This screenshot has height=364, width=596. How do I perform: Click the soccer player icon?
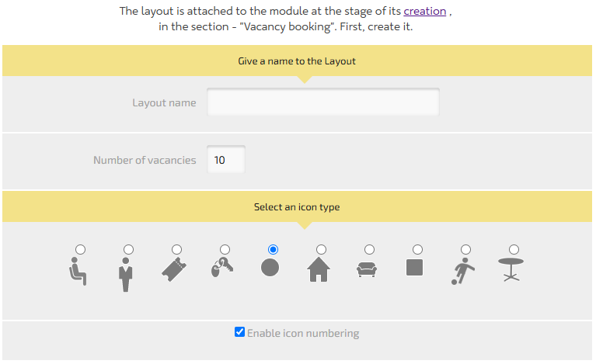(463, 271)
